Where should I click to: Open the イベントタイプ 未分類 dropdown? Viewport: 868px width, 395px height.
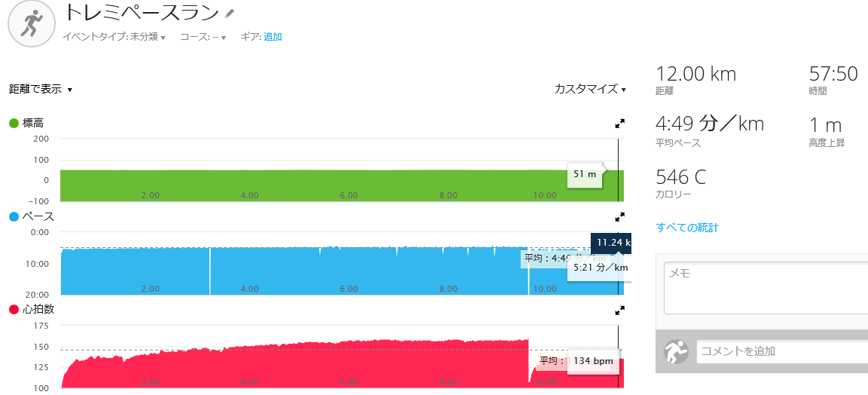(148, 37)
